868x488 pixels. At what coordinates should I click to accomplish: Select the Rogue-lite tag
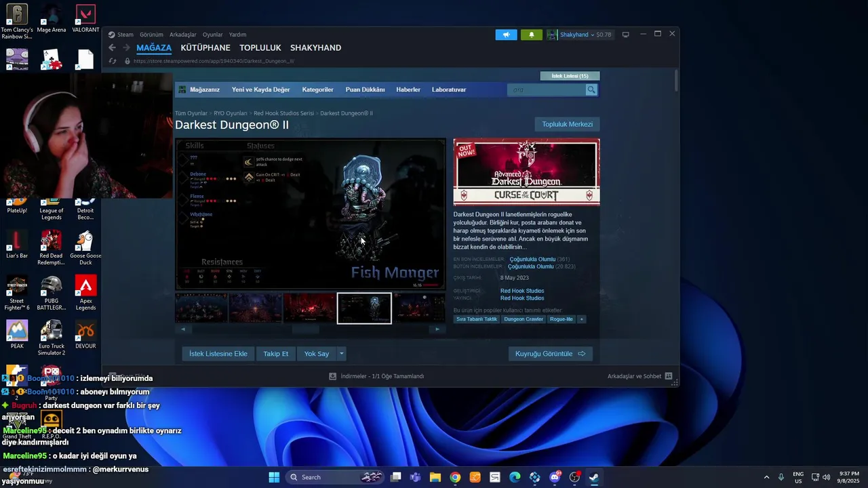[561, 319]
